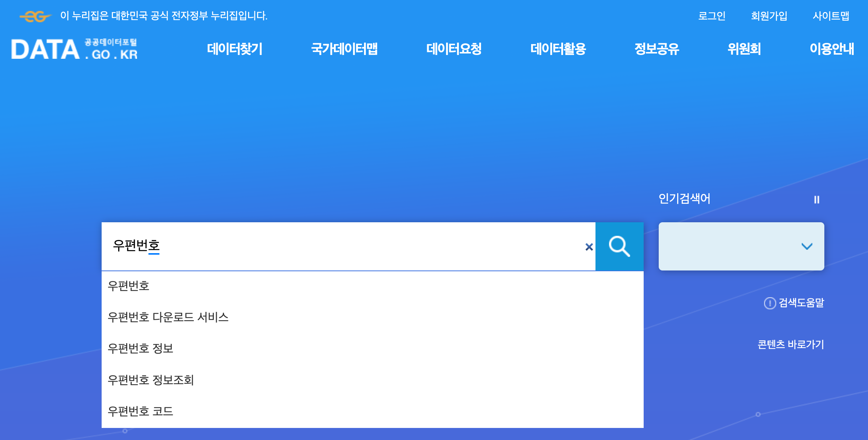Pause the popular keywords rotation
Viewport: 868px width, 440px height.
click(816, 199)
